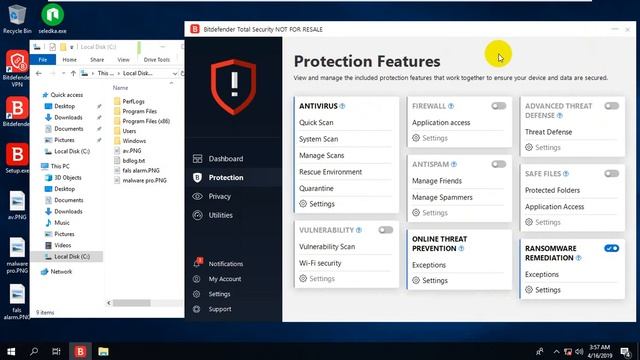
Task: Enable the Vulnerability toggle switch
Action: 385,230
